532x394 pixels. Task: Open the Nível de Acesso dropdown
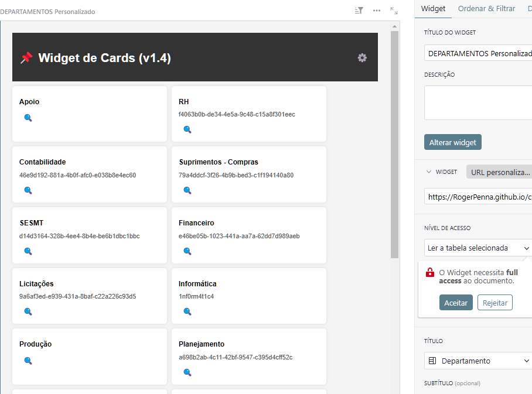478,248
